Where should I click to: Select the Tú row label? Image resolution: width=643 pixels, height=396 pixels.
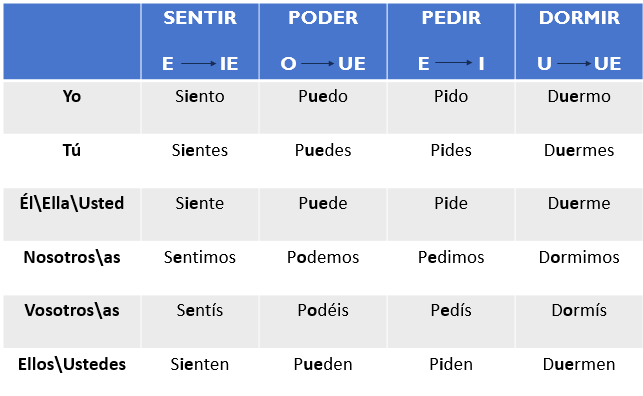(72, 150)
